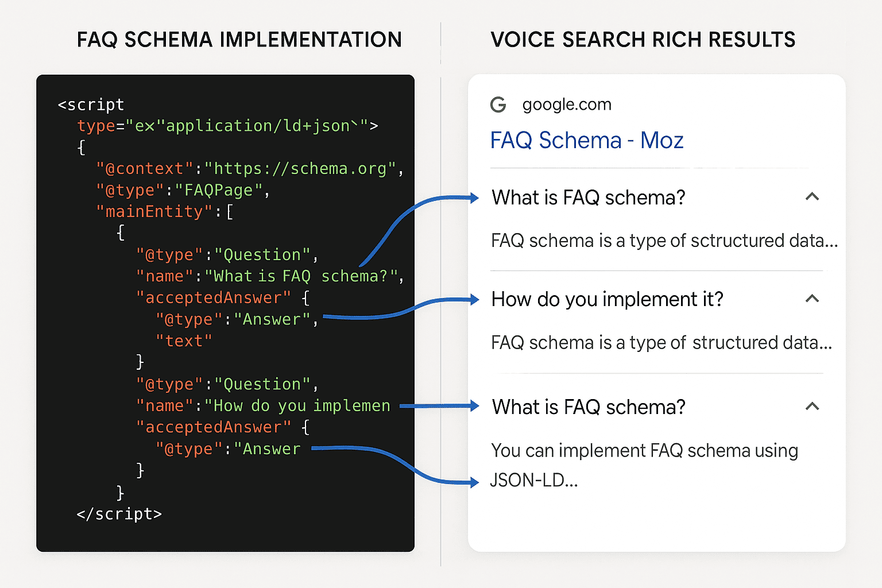882x588 pixels.
Task: Collapse the chevron above "You can implement FAQ schema"
Action: pos(812,406)
